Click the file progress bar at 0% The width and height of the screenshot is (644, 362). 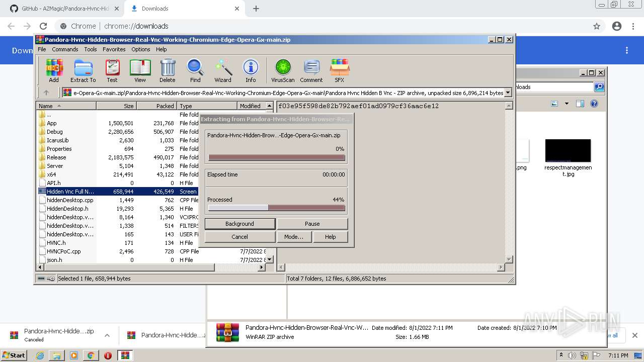[x=277, y=157]
